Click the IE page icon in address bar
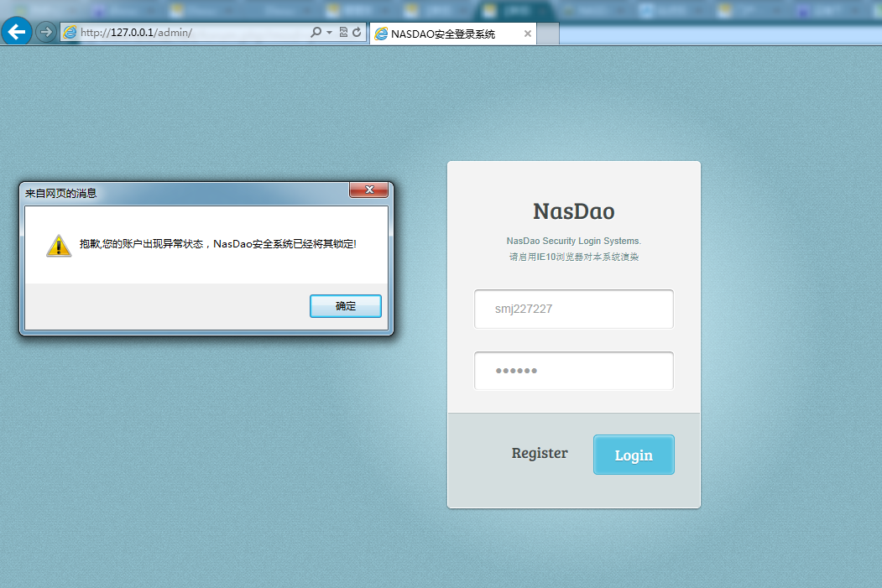 [x=70, y=32]
